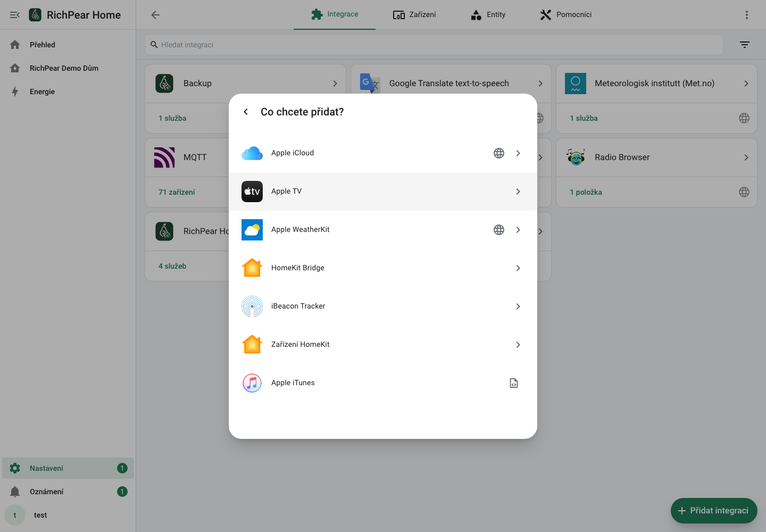The height and width of the screenshot is (532, 766).
Task: Click the iBeacon Tracker radar icon
Action: click(x=252, y=306)
